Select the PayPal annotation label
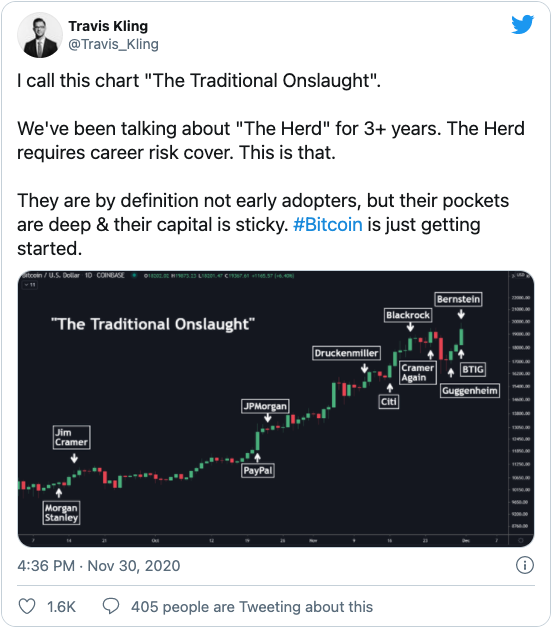The width and height of the screenshot is (553, 628). coord(258,470)
